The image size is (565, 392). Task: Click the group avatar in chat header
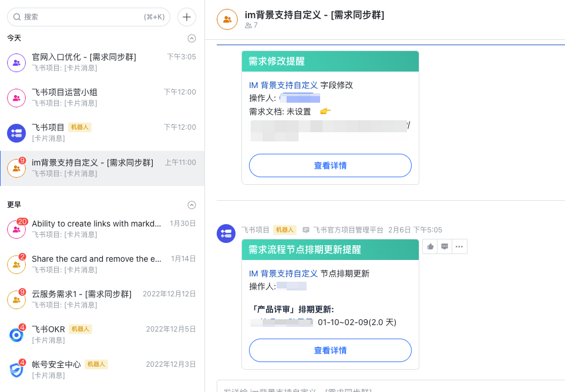tap(227, 19)
